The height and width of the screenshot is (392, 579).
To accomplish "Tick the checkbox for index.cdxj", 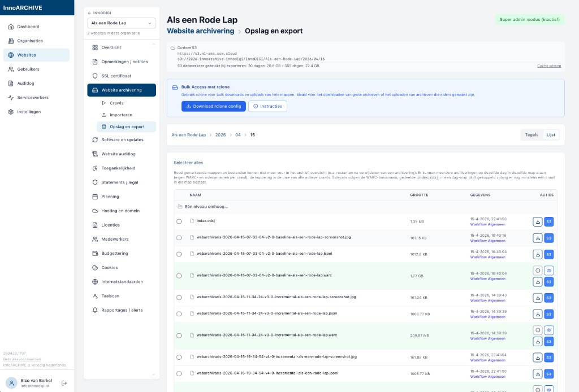I will pos(179,221).
